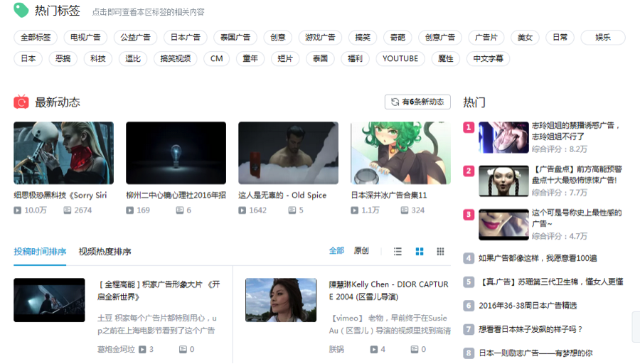Viewport: 640px width, 364px height.
Task: Select the 创意广告 tag
Action: tap(440, 37)
